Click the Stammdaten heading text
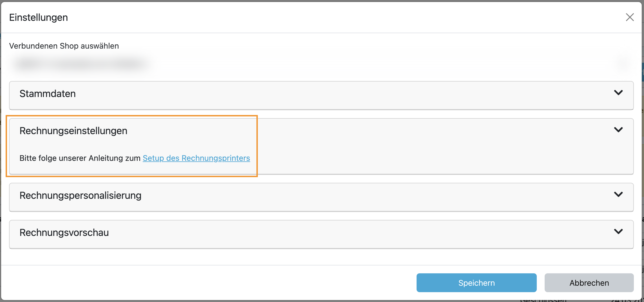The height and width of the screenshot is (302, 644). (x=48, y=94)
